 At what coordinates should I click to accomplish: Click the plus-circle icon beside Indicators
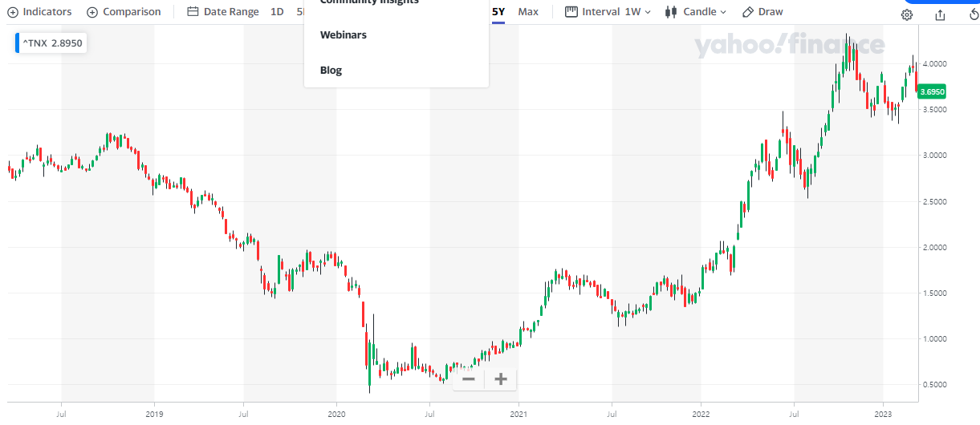(x=12, y=12)
